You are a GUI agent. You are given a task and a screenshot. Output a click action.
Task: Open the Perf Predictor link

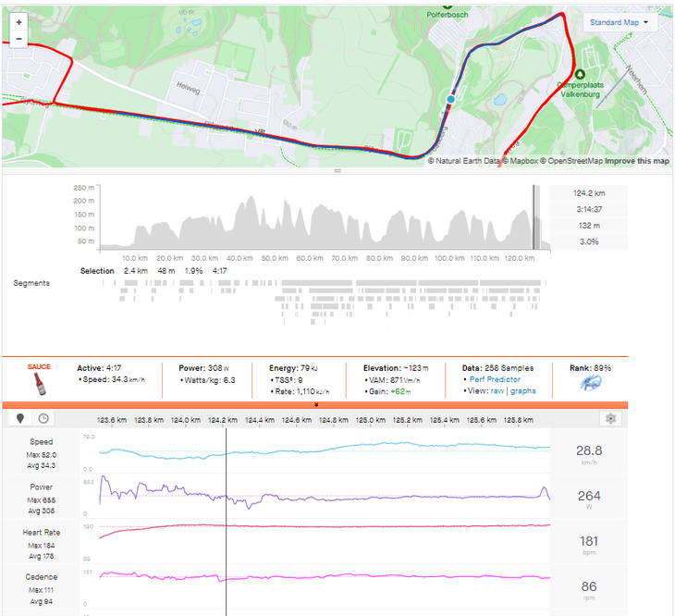tap(495, 379)
